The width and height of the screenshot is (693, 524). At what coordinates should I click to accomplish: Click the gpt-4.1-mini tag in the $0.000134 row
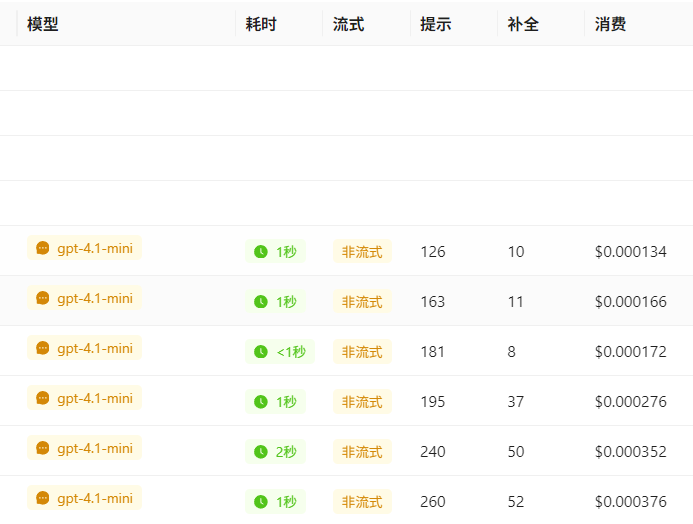point(84,248)
